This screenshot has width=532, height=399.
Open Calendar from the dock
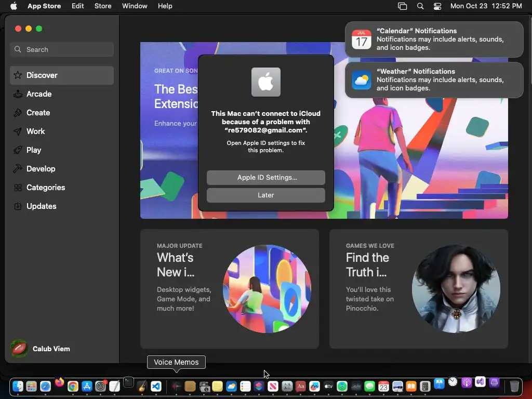coord(383,386)
